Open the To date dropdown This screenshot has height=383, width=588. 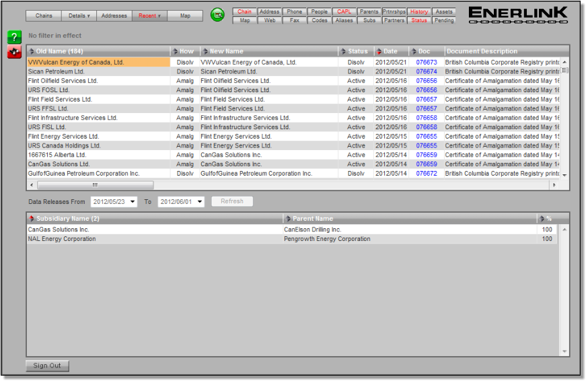(x=200, y=202)
